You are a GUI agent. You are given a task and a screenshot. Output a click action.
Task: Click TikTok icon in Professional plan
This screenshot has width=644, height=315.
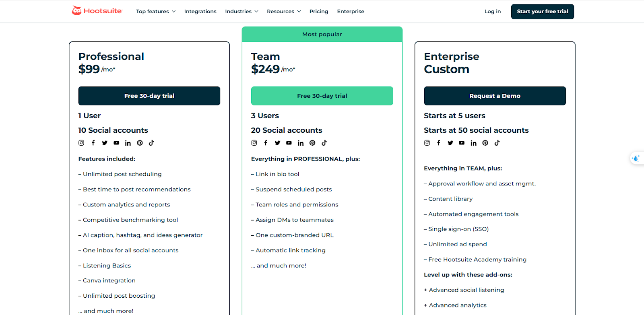click(x=151, y=143)
